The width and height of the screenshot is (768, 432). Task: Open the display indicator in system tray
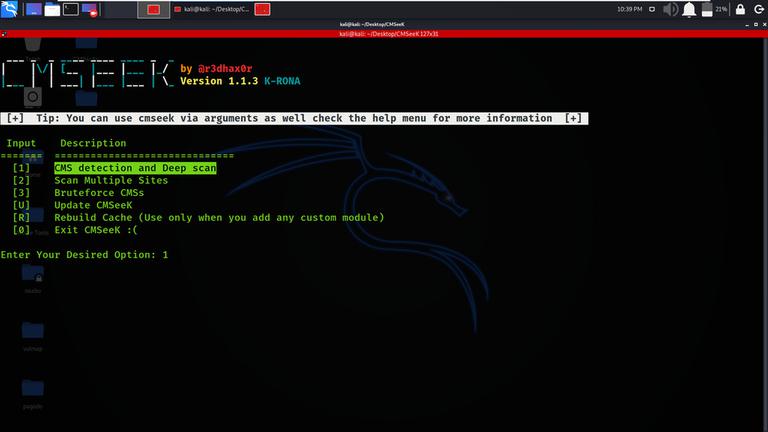pyautogui.click(x=652, y=9)
